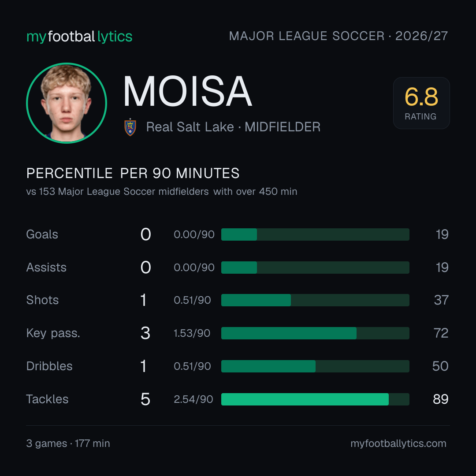Click the Assists percentile bar
The height and width of the screenshot is (476, 476).
[x=315, y=268]
